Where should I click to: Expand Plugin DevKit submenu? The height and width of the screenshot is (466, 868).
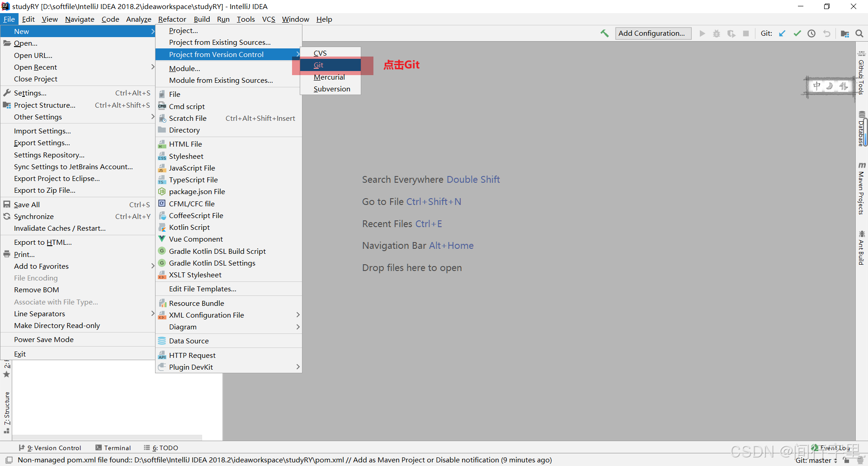pyautogui.click(x=228, y=367)
